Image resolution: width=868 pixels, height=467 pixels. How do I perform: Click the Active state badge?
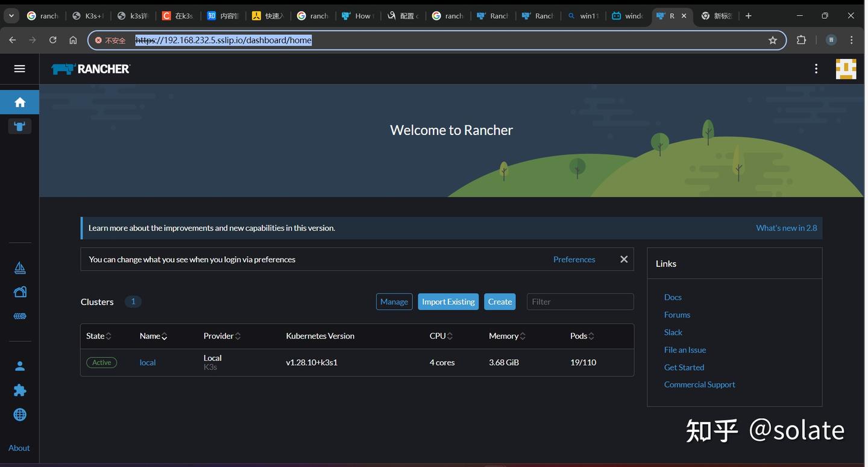101,362
